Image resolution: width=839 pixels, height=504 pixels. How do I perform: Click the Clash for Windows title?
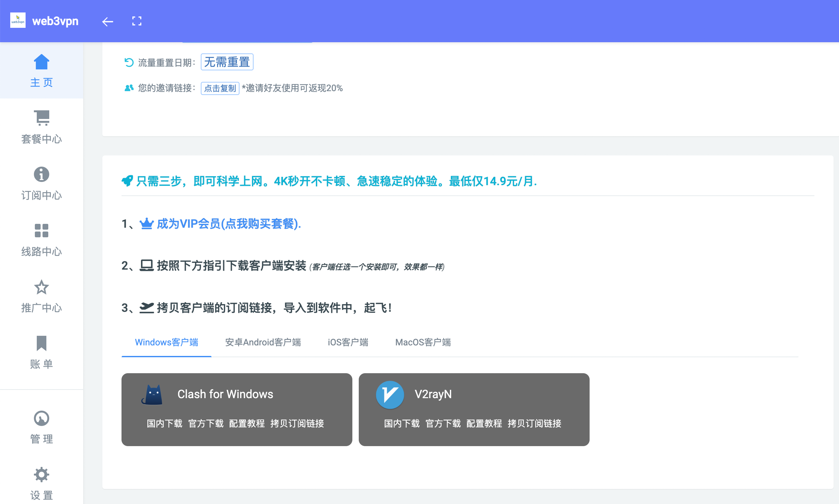tap(225, 394)
